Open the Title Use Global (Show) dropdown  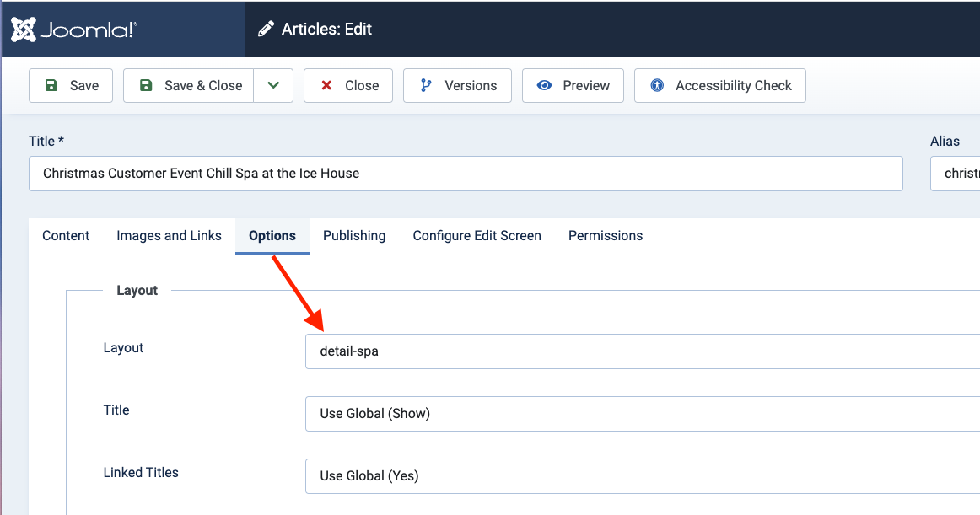[641, 414]
